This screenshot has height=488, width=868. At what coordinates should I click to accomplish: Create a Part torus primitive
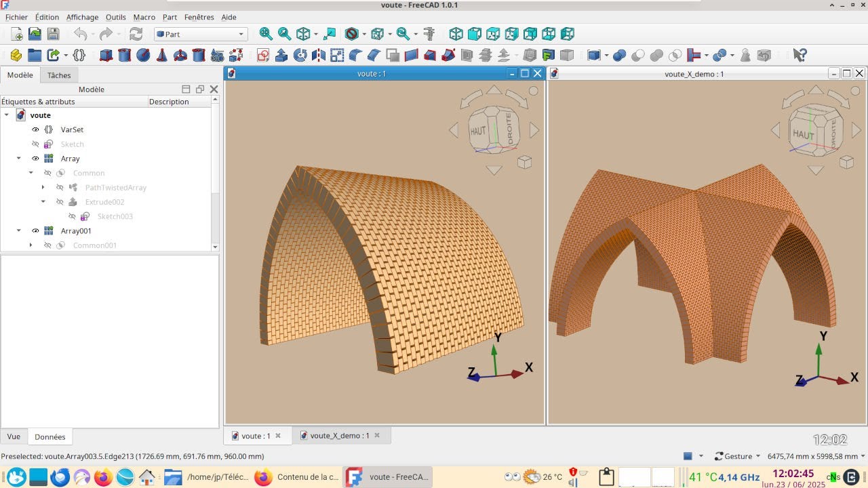pyautogui.click(x=180, y=55)
